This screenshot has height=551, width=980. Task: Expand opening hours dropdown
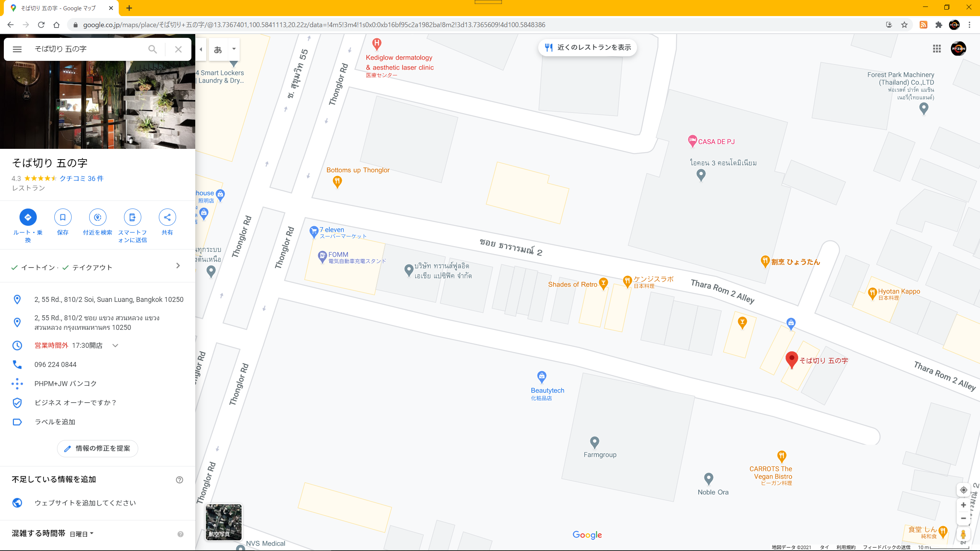(x=115, y=346)
